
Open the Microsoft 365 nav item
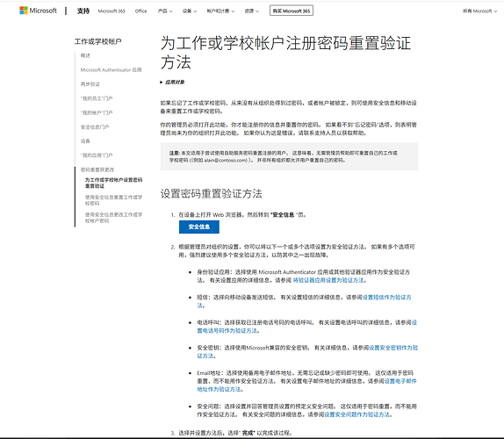(x=112, y=11)
